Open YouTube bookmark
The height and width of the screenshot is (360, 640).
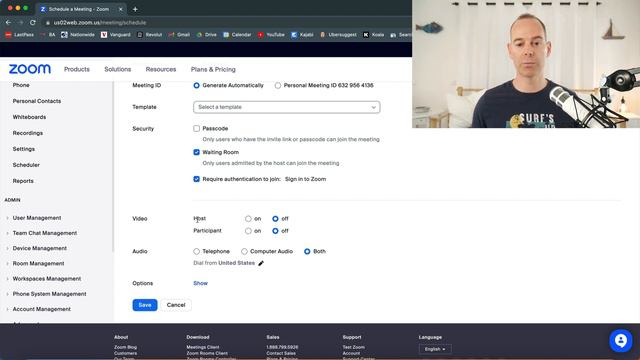coord(271,35)
